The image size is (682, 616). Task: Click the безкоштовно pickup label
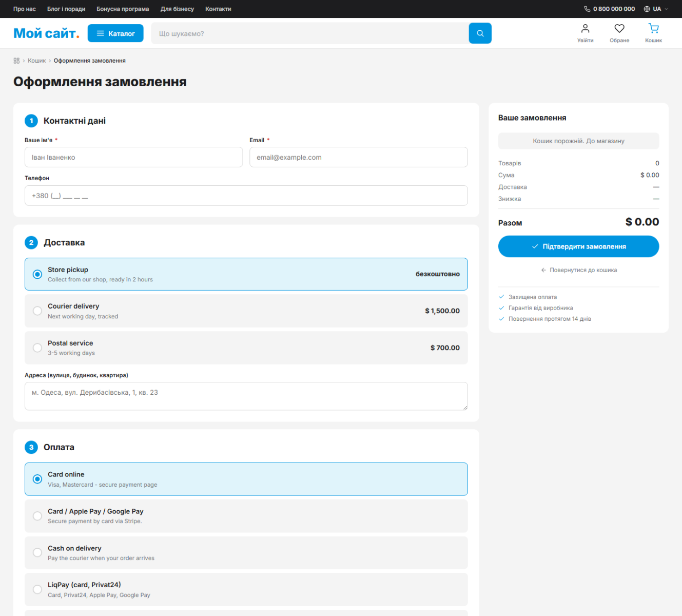[x=438, y=274]
